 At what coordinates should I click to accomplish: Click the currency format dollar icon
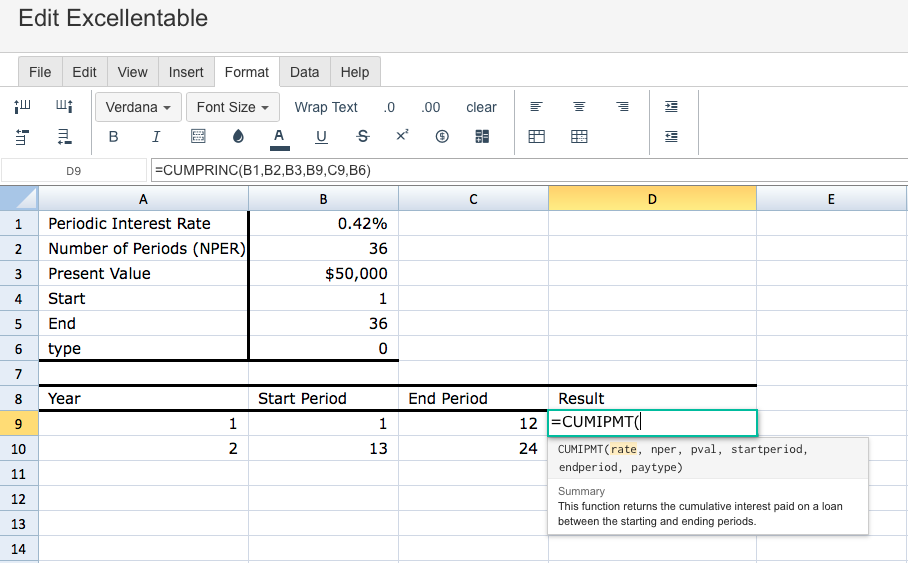pos(442,137)
